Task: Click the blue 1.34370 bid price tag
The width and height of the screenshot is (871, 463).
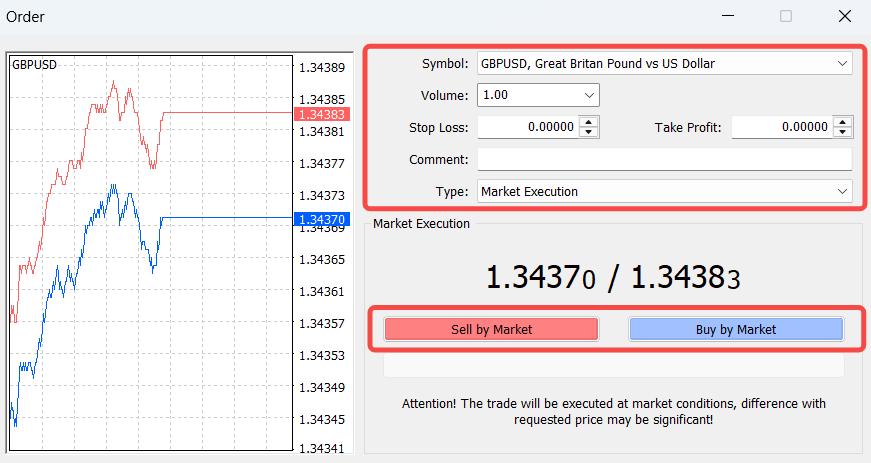Action: tap(320, 219)
